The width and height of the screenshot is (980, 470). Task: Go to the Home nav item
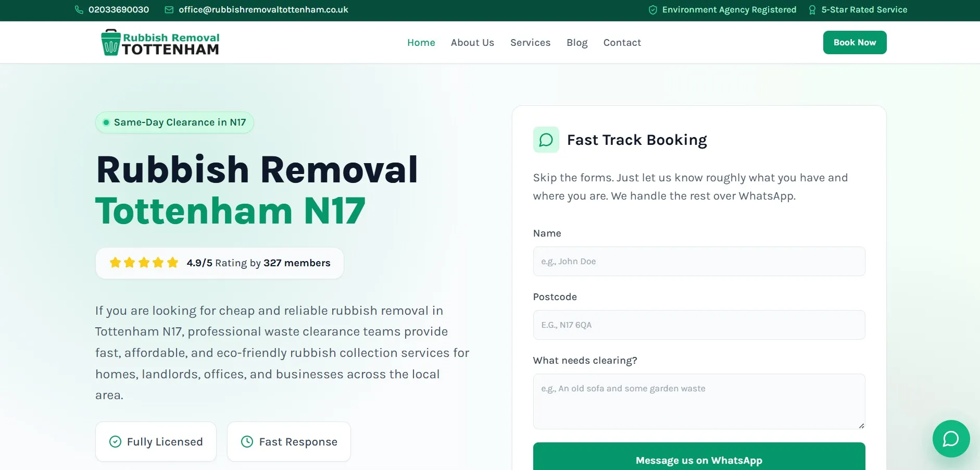(x=421, y=43)
